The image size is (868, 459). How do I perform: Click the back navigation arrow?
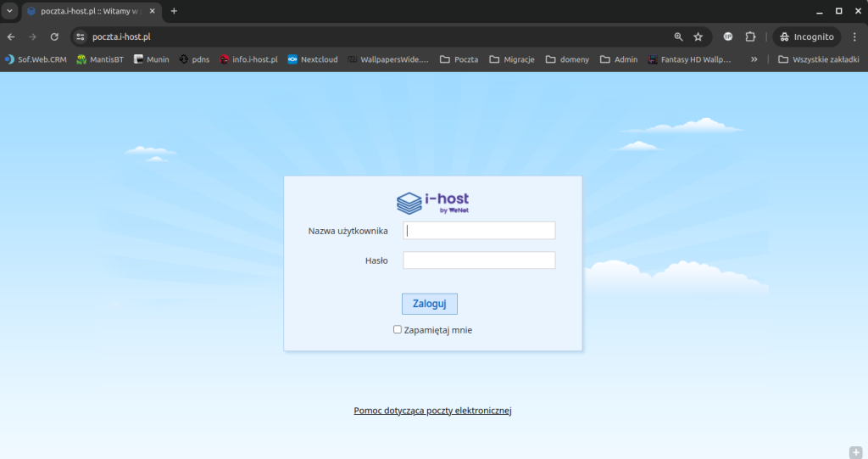(x=11, y=37)
